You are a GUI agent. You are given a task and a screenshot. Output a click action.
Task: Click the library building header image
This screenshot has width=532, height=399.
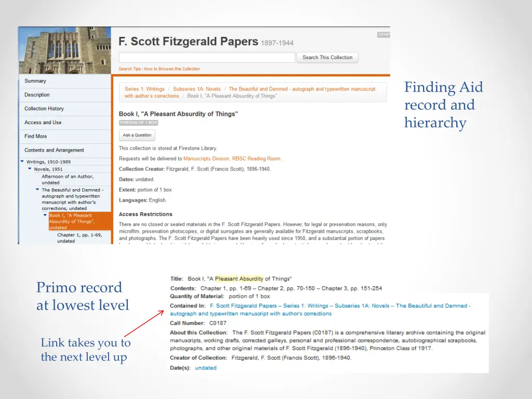click(65, 50)
